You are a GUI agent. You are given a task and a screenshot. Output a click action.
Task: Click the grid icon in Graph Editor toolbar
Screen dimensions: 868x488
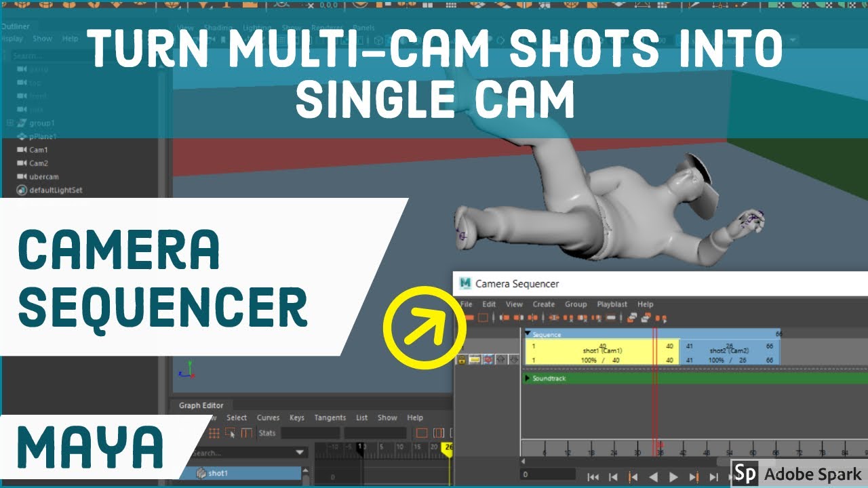214,433
